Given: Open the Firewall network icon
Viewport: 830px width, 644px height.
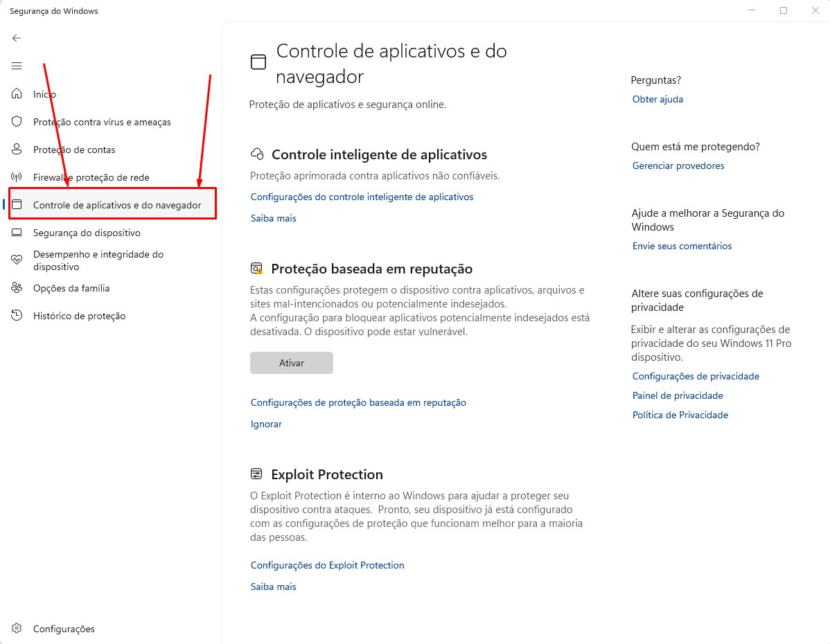Looking at the screenshot, I should click(17, 177).
